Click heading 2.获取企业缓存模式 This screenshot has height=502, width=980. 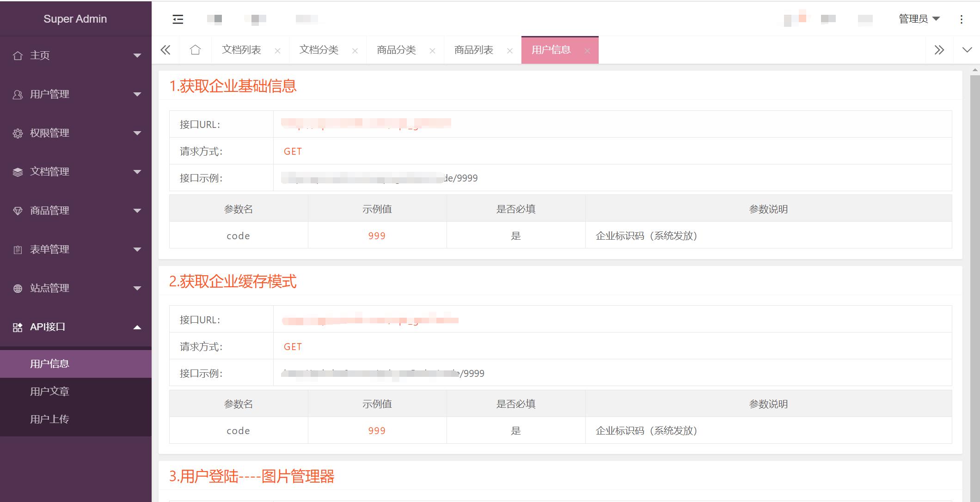(x=233, y=281)
